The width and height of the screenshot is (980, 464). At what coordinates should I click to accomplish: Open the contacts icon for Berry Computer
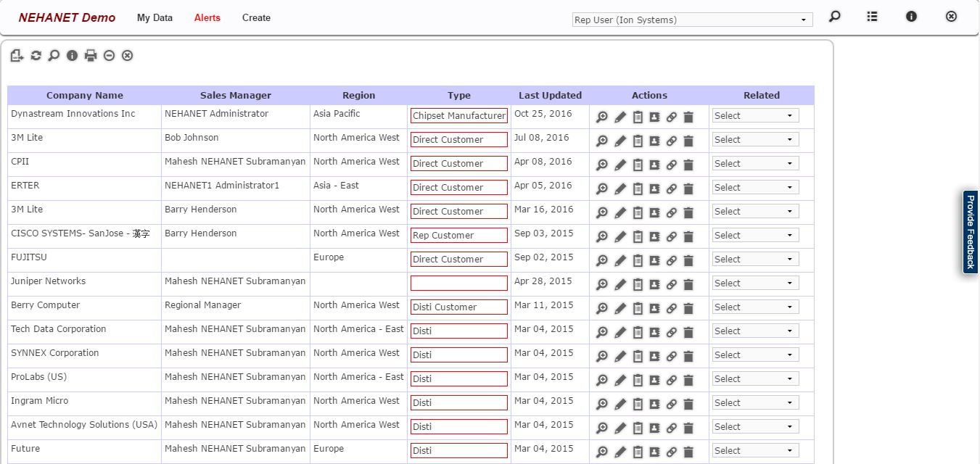[654, 308]
